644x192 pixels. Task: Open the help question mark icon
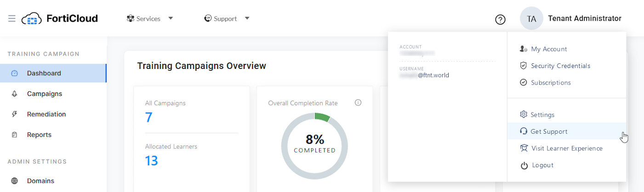coord(500,19)
